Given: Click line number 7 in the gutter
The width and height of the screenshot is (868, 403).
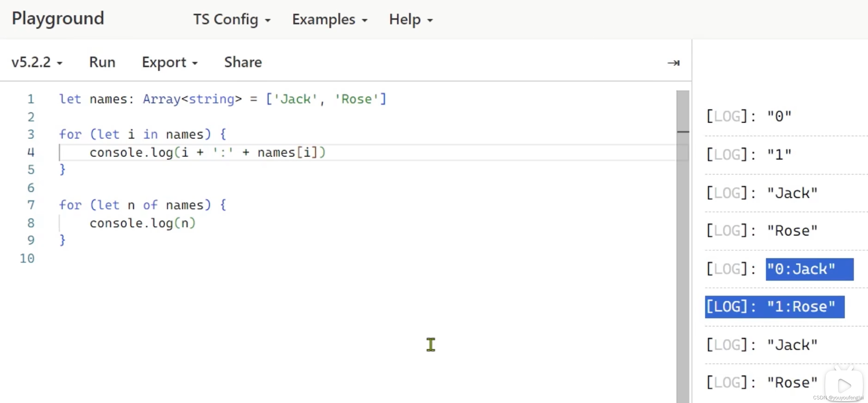Looking at the screenshot, I should point(31,205).
